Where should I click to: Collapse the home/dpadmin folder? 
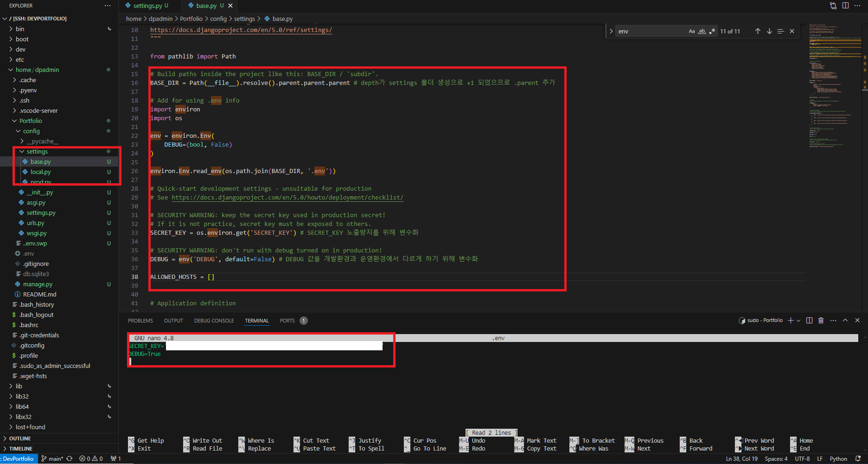point(37,70)
